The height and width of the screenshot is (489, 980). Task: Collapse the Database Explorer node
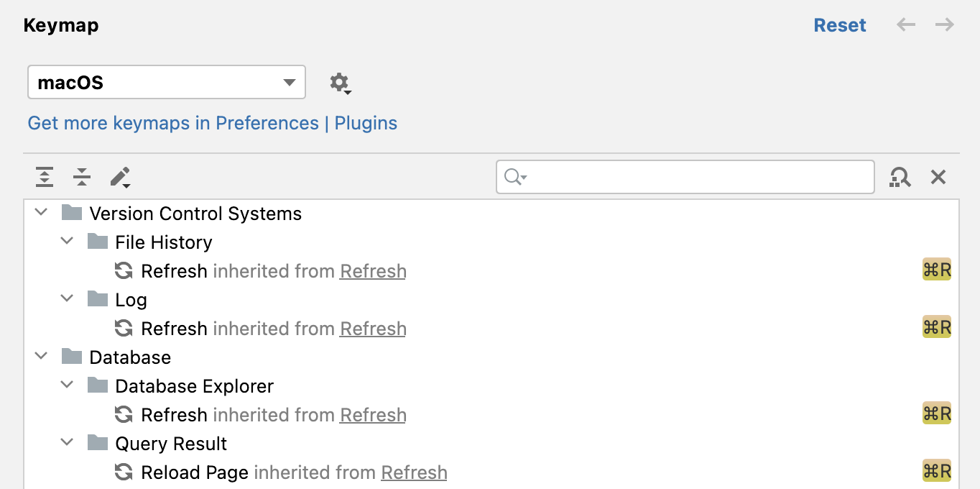(x=67, y=384)
